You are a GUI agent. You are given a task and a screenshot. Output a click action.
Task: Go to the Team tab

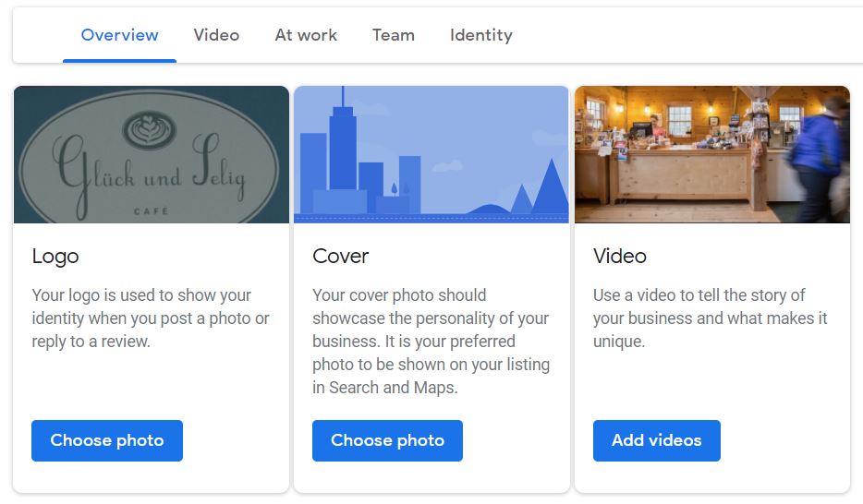393,35
